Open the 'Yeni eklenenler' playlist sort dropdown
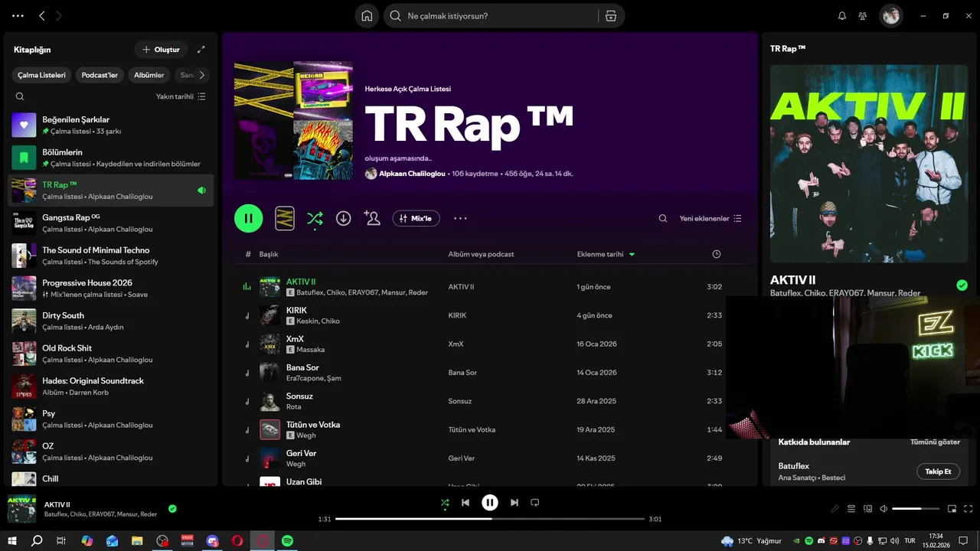Screen dimensions: 980x551 coord(710,218)
